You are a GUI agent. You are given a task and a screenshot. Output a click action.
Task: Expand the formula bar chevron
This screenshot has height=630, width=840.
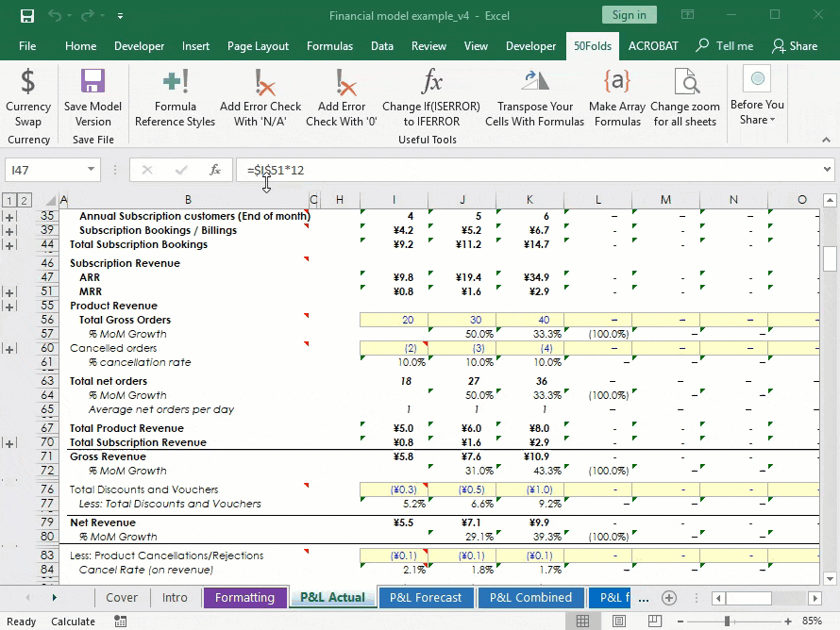tap(827, 170)
